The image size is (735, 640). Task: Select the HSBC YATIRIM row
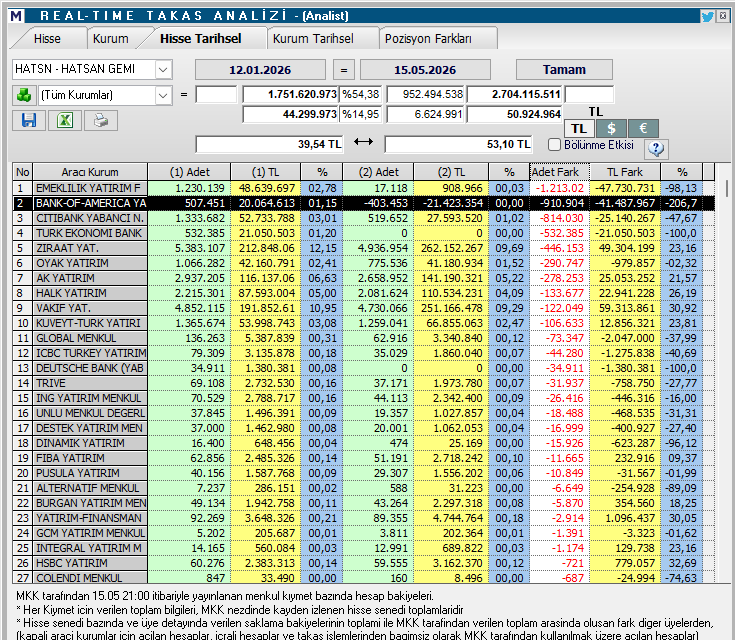(363, 563)
